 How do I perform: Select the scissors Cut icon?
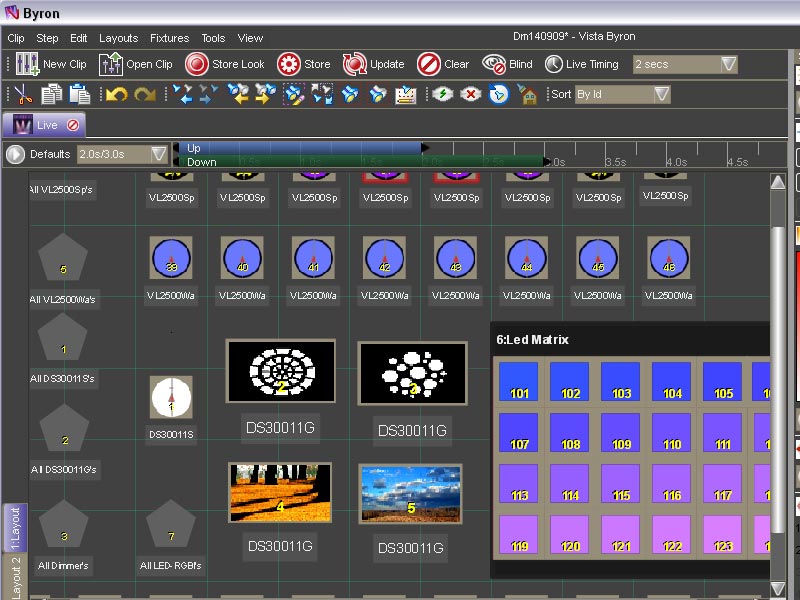click(23, 94)
